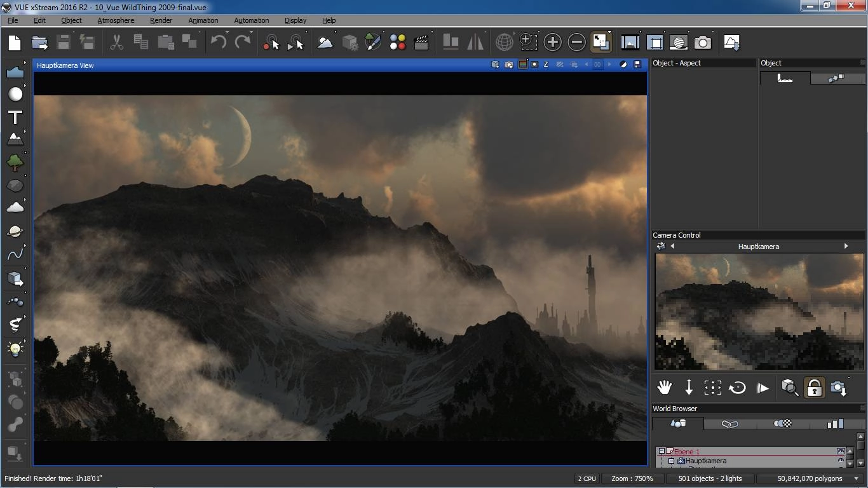Select the 3D Text tool

(15, 118)
